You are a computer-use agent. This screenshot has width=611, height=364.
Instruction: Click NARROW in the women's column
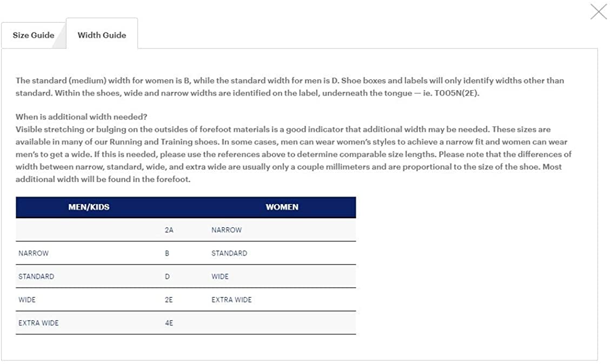tap(227, 230)
